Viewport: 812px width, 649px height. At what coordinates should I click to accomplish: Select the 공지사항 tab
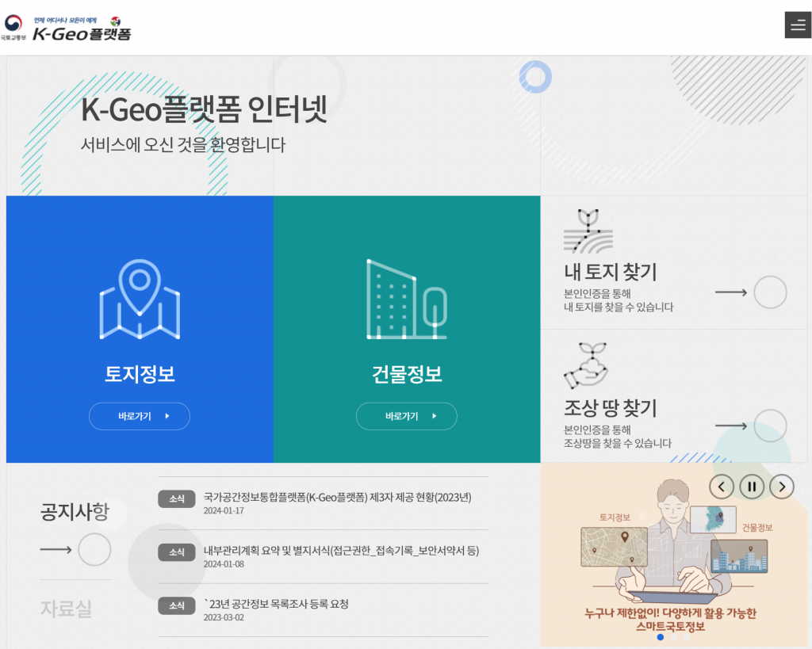tap(75, 511)
